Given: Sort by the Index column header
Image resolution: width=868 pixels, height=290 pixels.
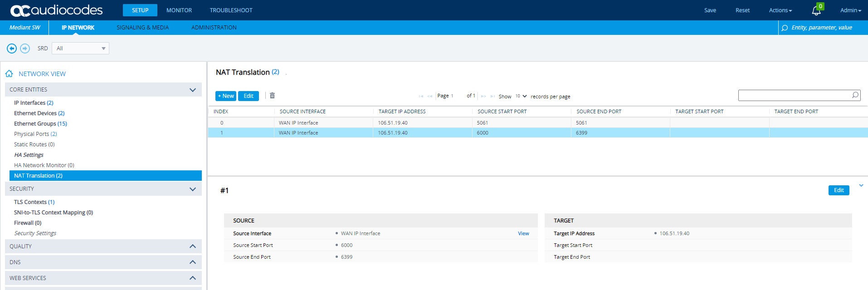Looking at the screenshot, I should click(221, 111).
